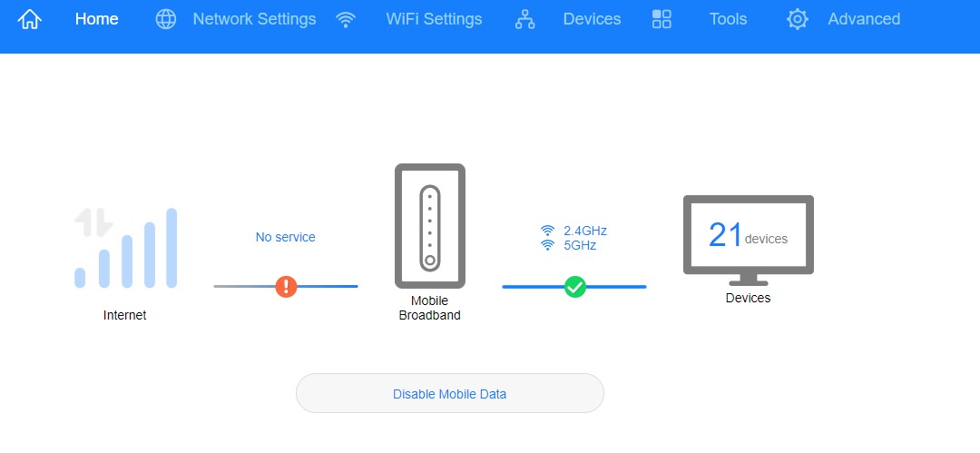Click the Network Settings globe icon
Viewport: 980px width, 453px height.
[x=166, y=19]
